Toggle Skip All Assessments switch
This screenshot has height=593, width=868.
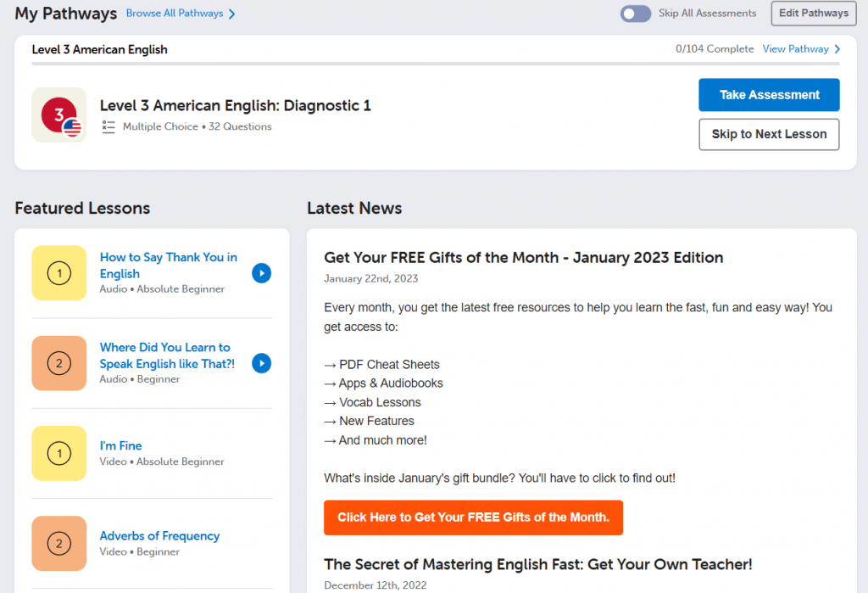(636, 14)
